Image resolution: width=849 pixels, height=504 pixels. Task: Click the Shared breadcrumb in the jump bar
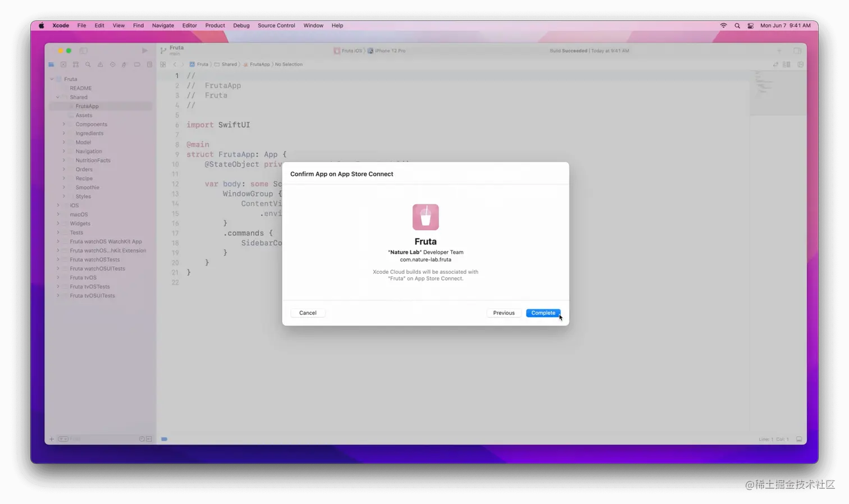click(226, 65)
